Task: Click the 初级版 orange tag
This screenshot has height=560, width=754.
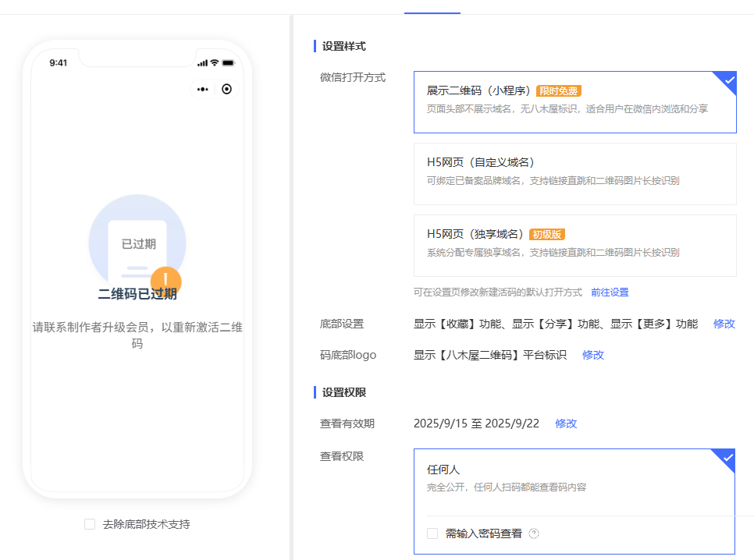Action: tap(546, 235)
